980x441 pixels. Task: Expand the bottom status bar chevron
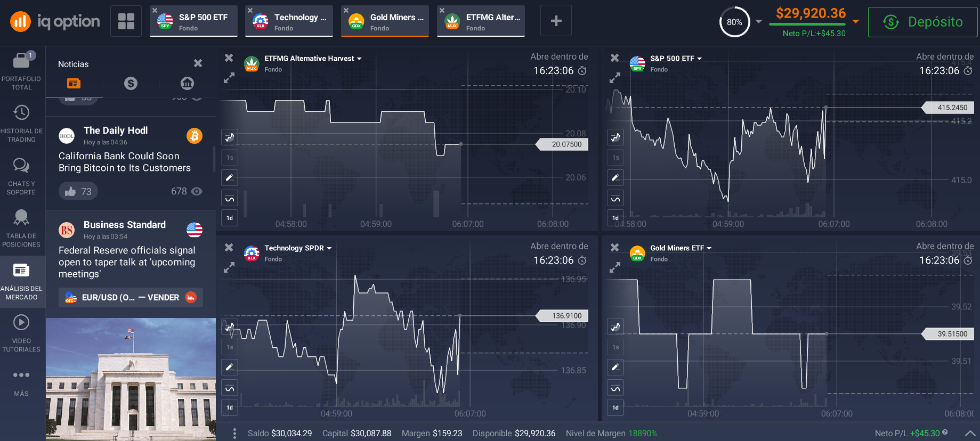point(970,434)
